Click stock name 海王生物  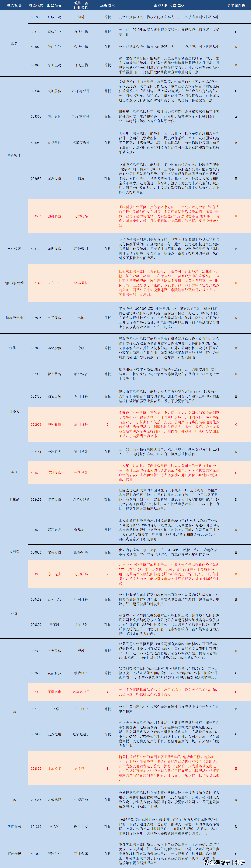coord(54,65)
